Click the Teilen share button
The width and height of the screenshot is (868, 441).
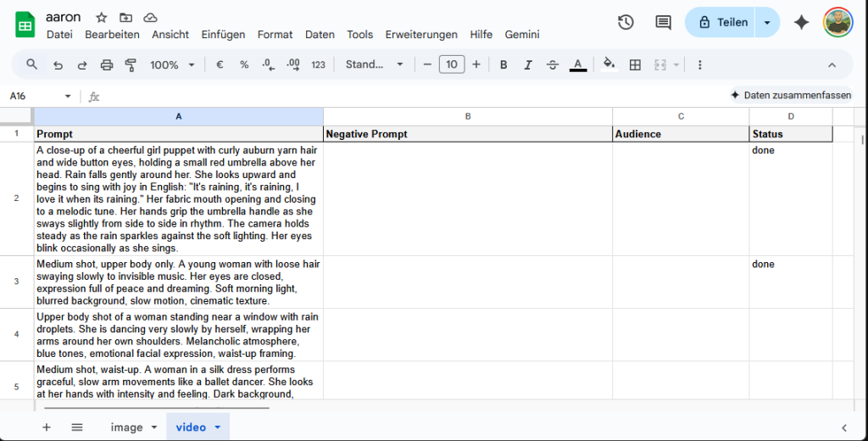tap(721, 23)
